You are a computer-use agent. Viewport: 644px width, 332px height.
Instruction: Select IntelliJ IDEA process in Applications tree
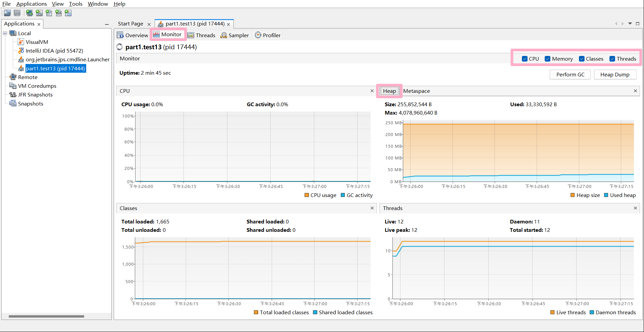(54, 51)
